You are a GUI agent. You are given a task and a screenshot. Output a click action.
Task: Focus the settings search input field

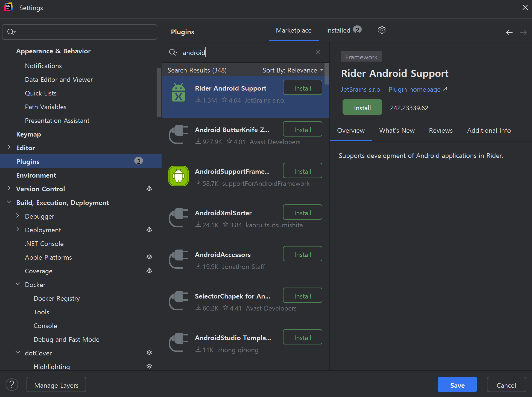pos(85,32)
